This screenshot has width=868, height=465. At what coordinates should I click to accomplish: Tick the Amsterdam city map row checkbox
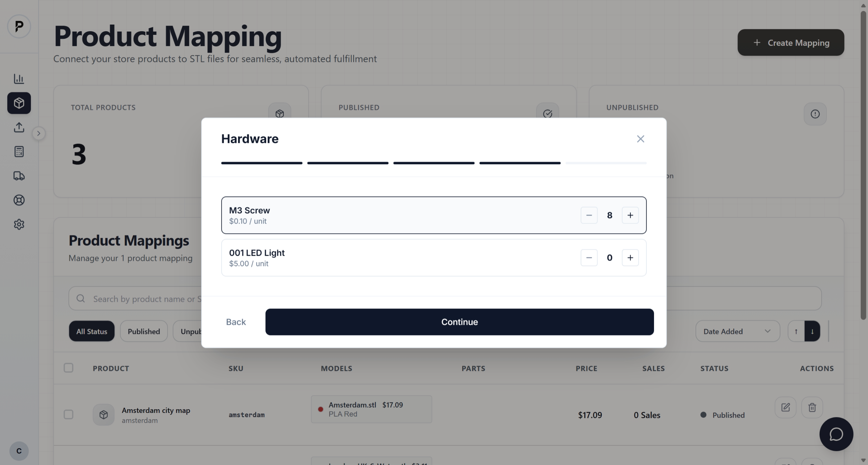(x=68, y=415)
